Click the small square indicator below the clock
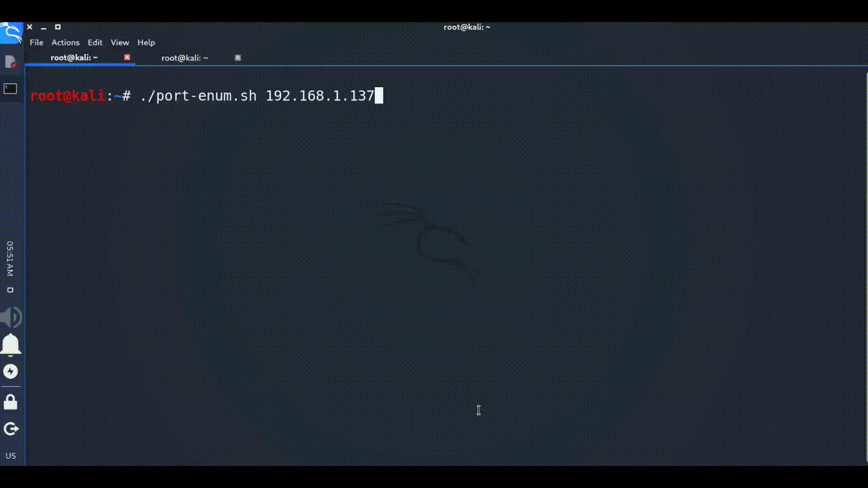Image resolution: width=868 pixels, height=488 pixels. coord(10,290)
